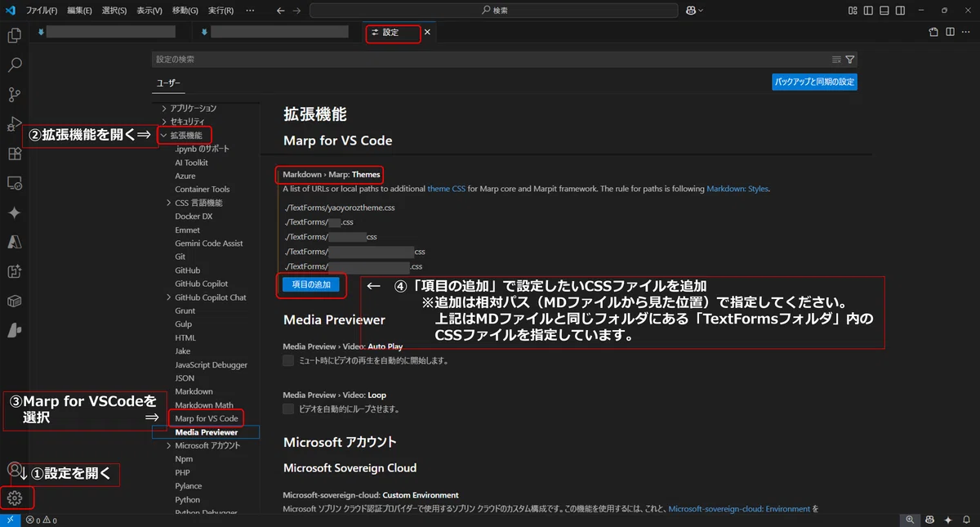Open the Copilot dropdown arrow in title bar
The image size is (980, 527).
tap(701, 11)
